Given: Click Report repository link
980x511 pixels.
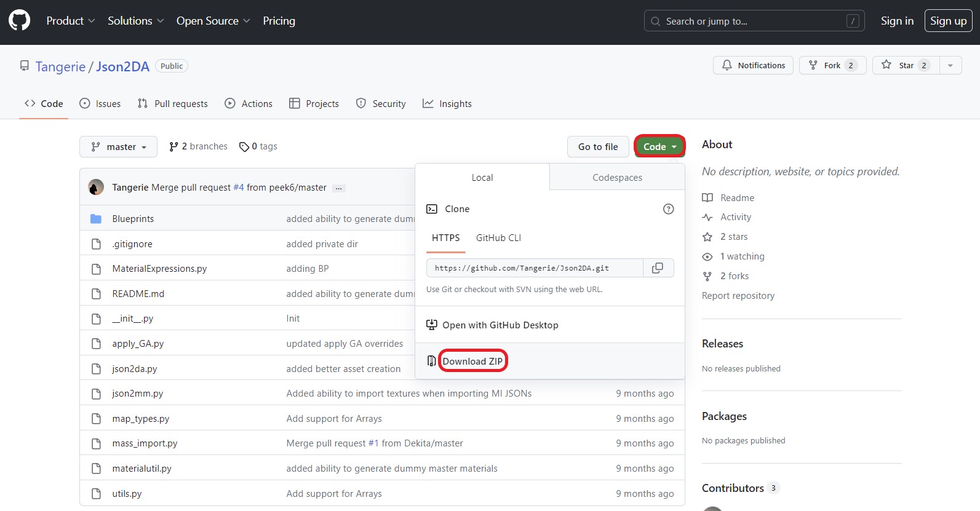Looking at the screenshot, I should click(x=738, y=296).
